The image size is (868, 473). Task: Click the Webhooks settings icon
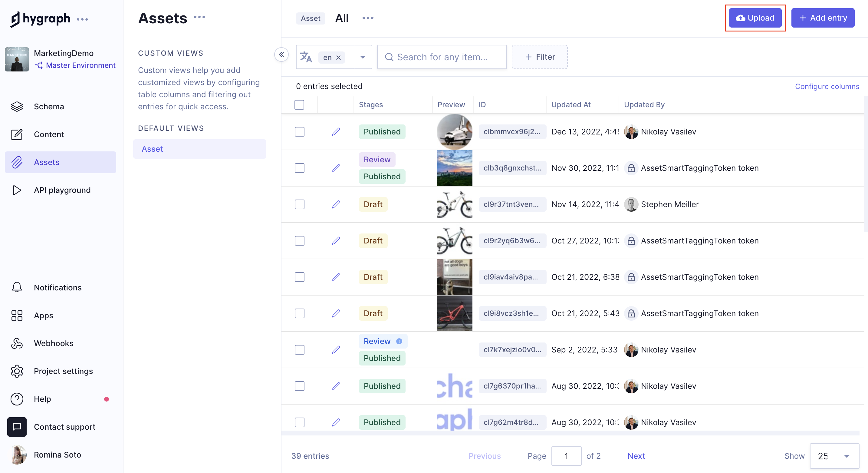[x=17, y=342]
